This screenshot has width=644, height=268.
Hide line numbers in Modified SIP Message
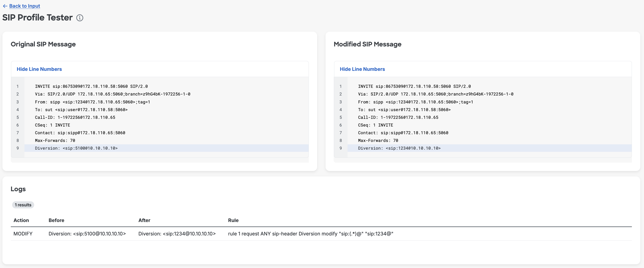pyautogui.click(x=362, y=69)
